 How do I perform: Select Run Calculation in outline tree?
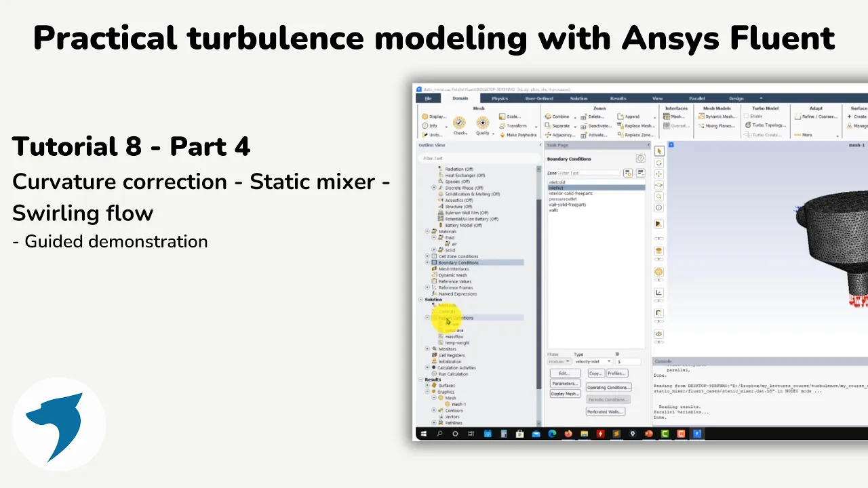click(453, 374)
